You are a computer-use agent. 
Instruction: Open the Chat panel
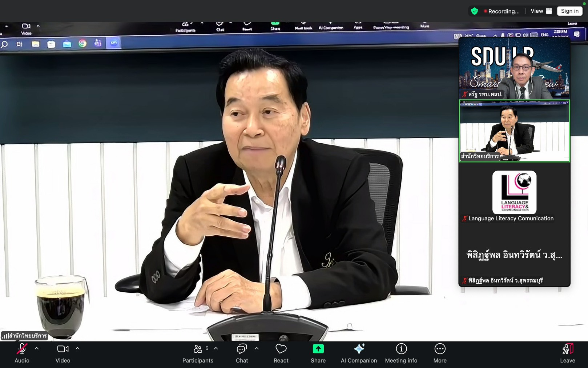[x=242, y=353]
